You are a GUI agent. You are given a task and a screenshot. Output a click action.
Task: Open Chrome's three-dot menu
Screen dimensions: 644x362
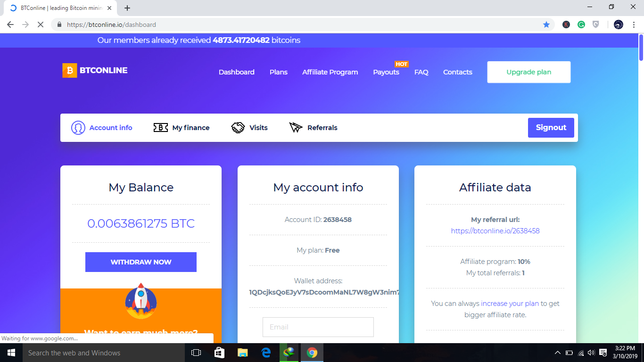click(x=634, y=24)
